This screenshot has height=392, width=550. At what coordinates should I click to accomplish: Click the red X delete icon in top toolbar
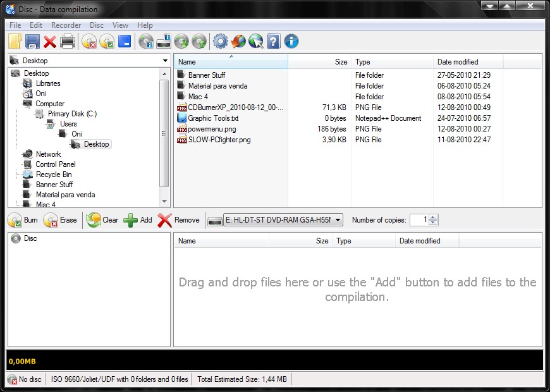click(50, 42)
